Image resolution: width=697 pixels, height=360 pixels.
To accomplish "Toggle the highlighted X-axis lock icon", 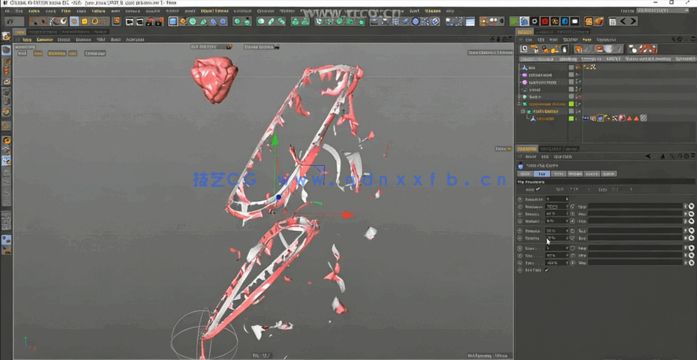I will click(x=74, y=21).
